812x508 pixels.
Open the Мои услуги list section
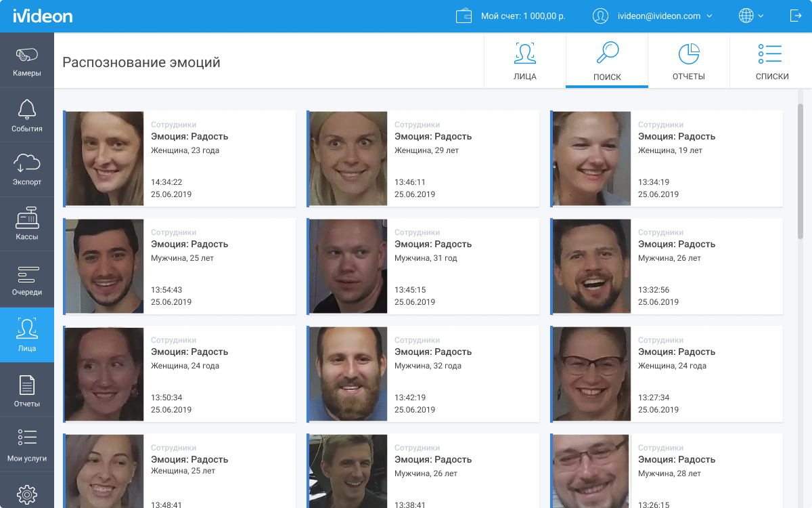(27, 445)
